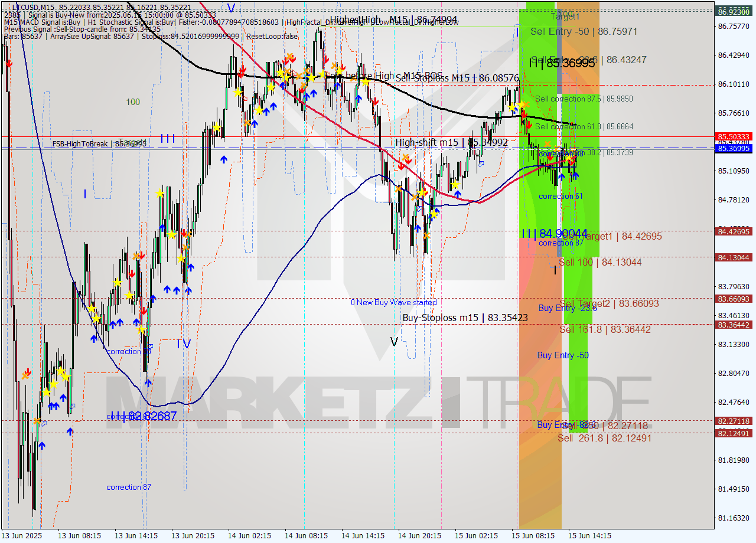The width and height of the screenshot is (756, 543).
Task: Select the blue 85.36995 current price tag
Action: [x=734, y=148]
